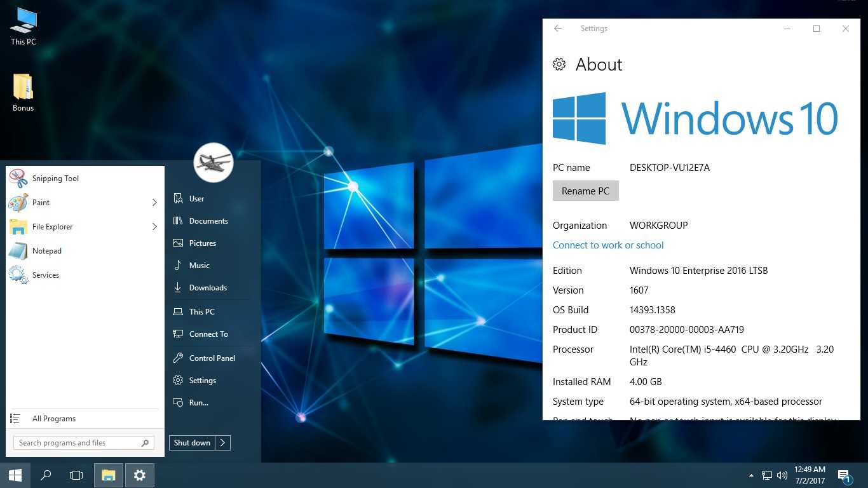Open the Notepad icon in Start menu
This screenshot has width=868, height=488.
(x=18, y=251)
